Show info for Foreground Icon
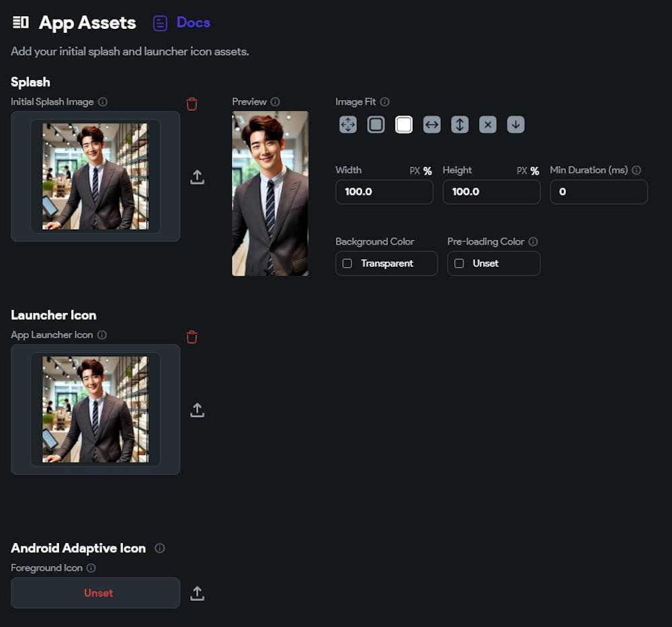This screenshot has width=672, height=627. (91, 568)
